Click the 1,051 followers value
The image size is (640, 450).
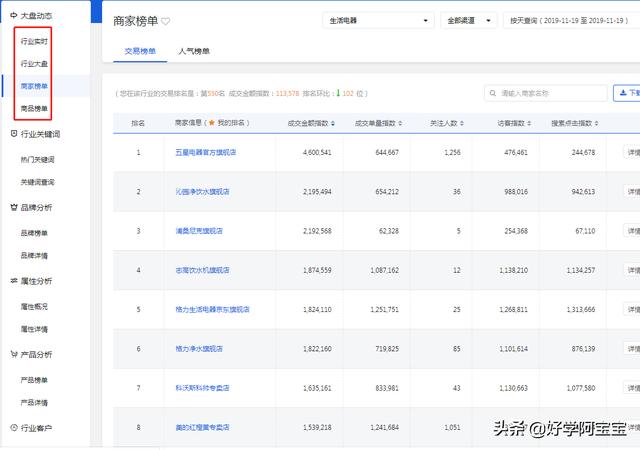coord(452,427)
